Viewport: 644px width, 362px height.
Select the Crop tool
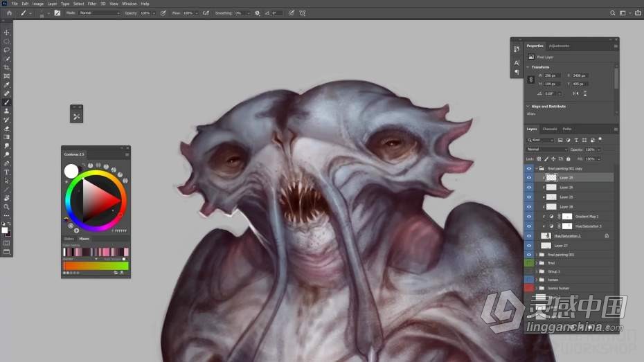click(6, 67)
